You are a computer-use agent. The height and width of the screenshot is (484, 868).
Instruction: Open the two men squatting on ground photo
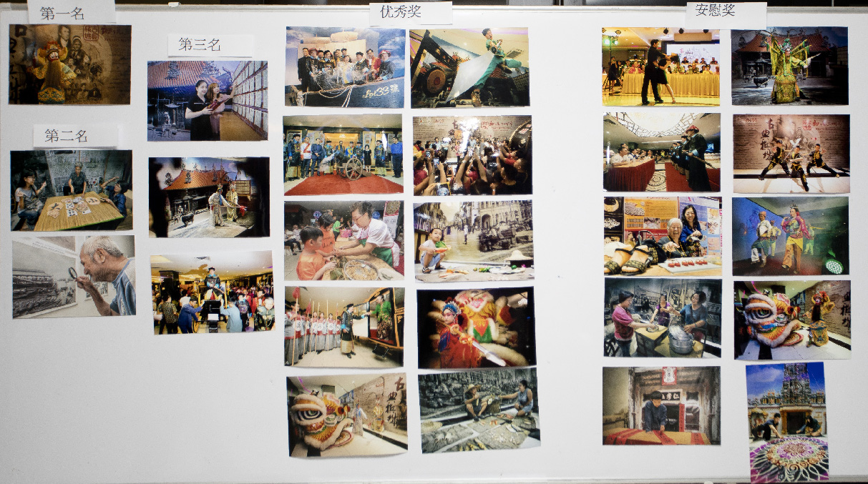pyautogui.click(x=479, y=410)
